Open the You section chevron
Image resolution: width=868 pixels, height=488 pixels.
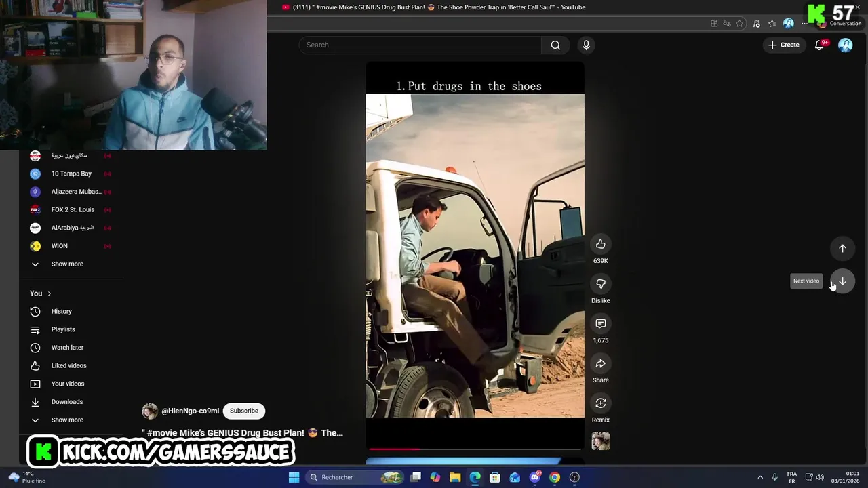pos(49,293)
